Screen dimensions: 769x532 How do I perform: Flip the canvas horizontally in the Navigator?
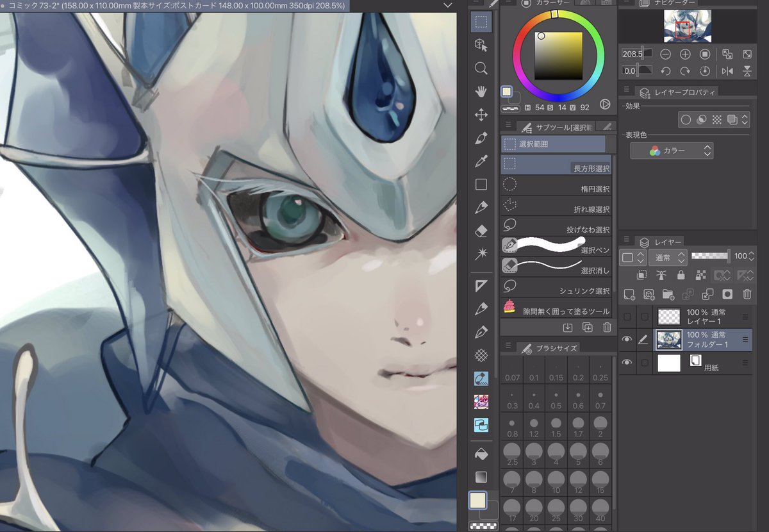pyautogui.click(x=727, y=71)
